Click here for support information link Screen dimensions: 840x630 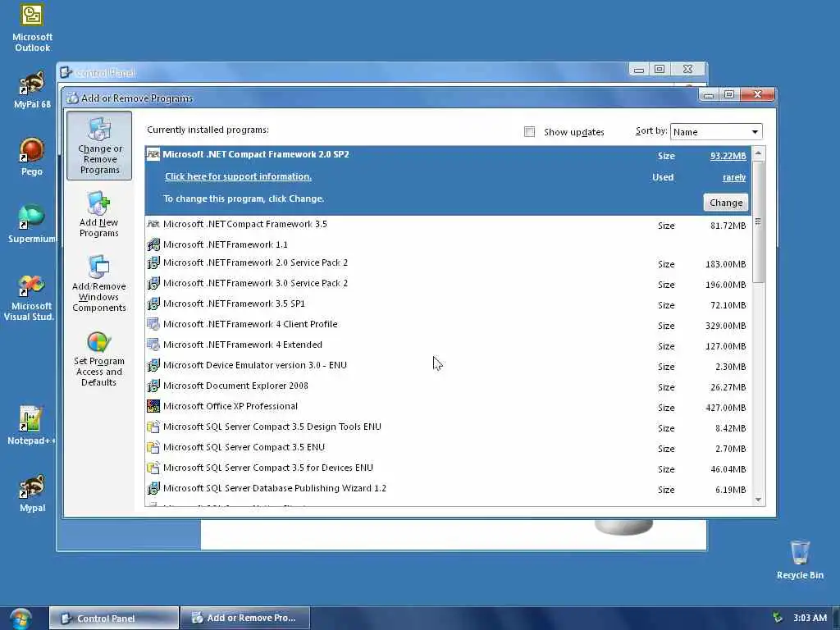[238, 176]
